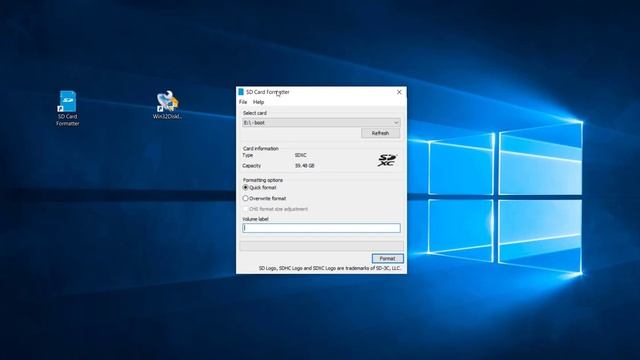Image resolution: width=640 pixels, height=360 pixels.
Task: Open the Help menu
Action: (x=258, y=102)
